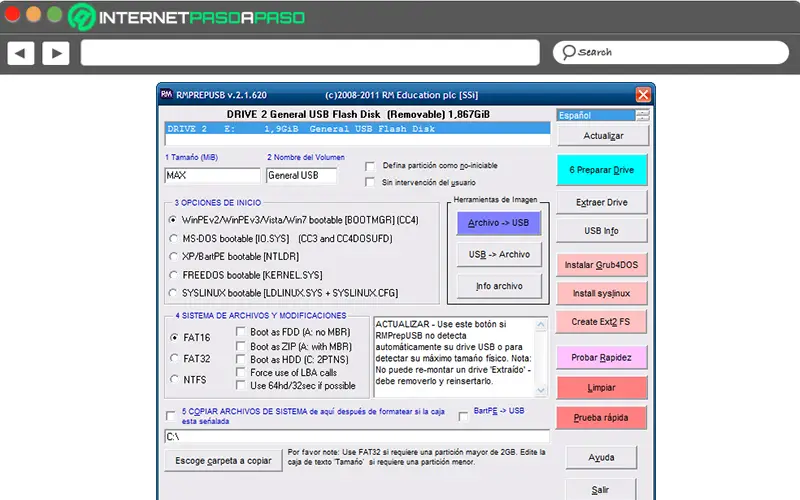This screenshot has width=800, height=500.
Task: Check 'Use 64hd/32sec if possible'
Action: pyautogui.click(x=240, y=386)
